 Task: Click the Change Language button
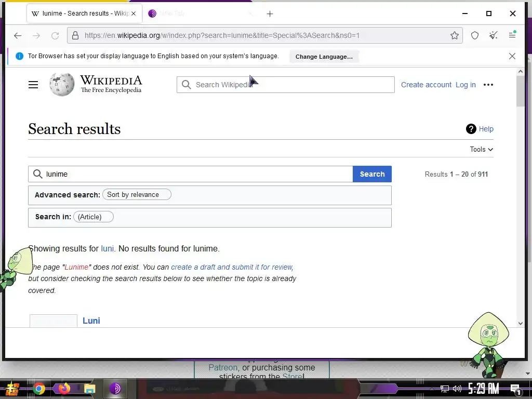point(324,57)
